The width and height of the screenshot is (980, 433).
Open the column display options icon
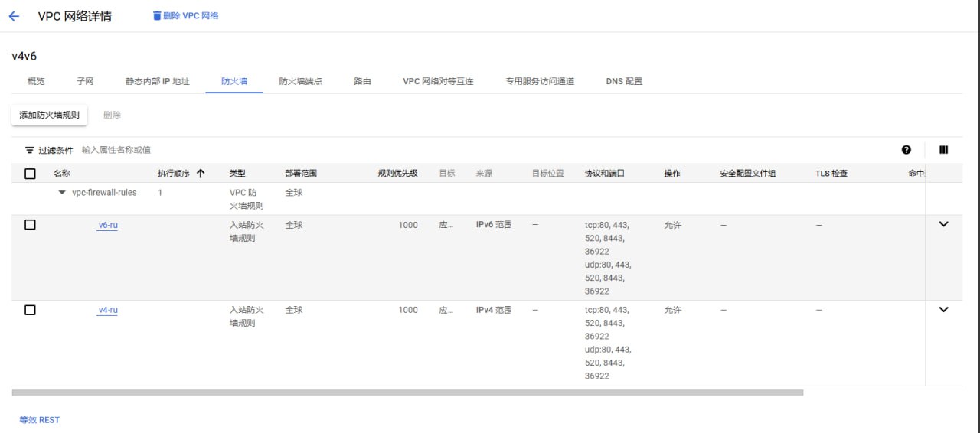pos(943,150)
